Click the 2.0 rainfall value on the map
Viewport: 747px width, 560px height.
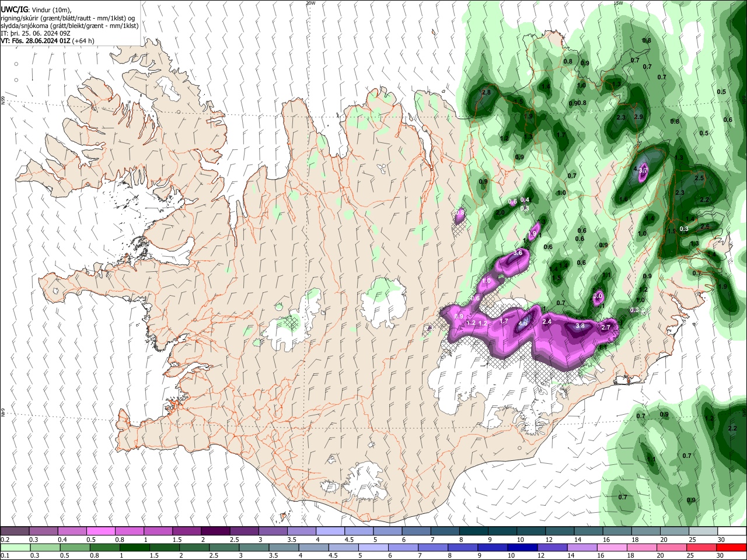click(x=500, y=213)
